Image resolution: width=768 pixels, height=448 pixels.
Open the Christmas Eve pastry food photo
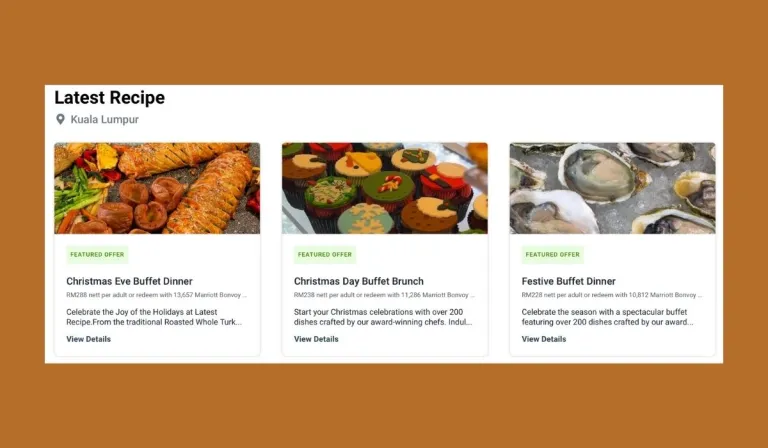click(157, 188)
